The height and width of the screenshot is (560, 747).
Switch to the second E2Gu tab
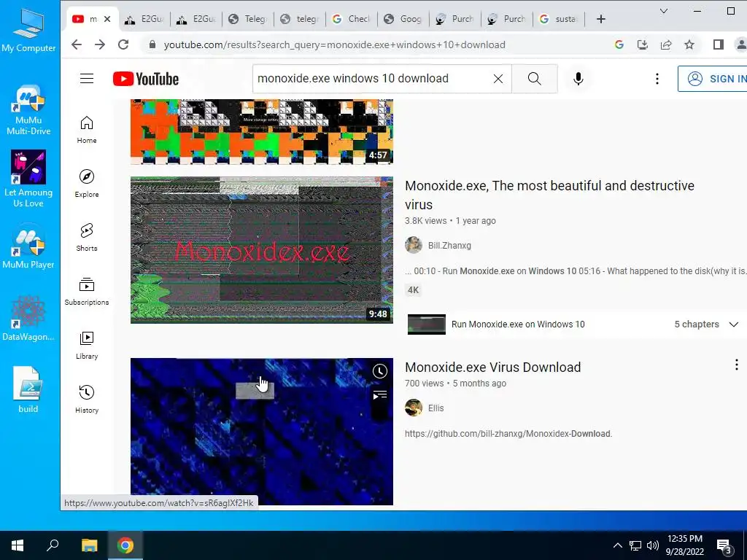click(x=196, y=19)
